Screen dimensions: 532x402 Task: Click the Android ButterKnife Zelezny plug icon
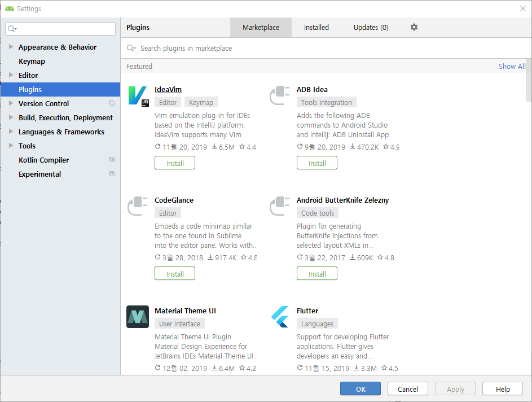[280, 206]
